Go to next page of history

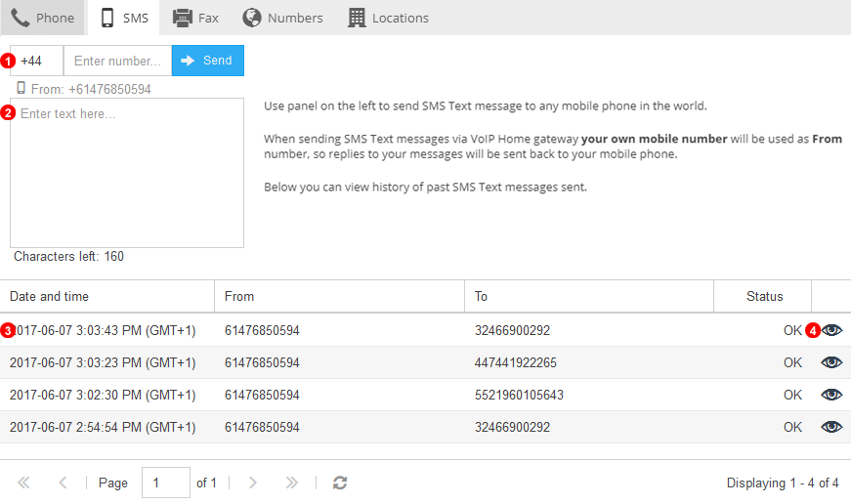252,483
